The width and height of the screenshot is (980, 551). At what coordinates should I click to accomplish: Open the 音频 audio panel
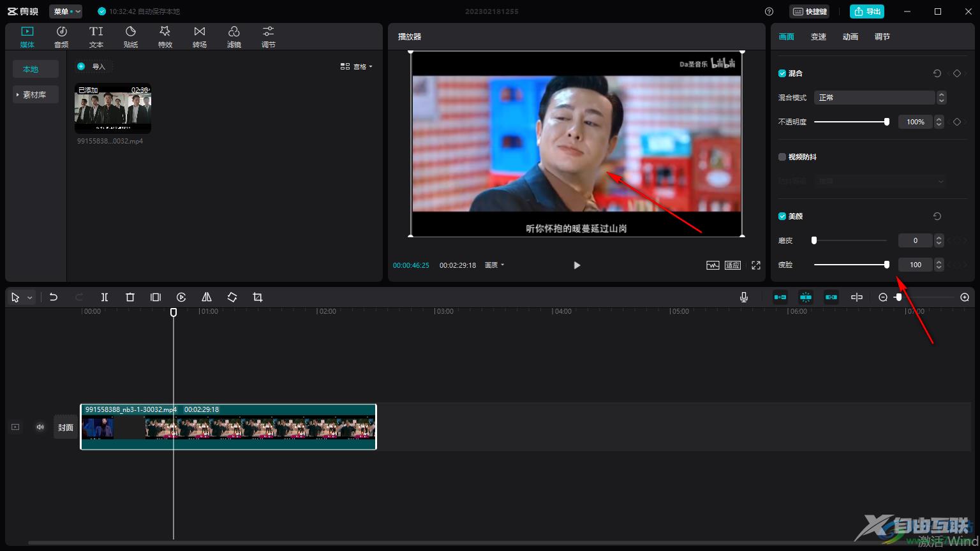(x=61, y=37)
